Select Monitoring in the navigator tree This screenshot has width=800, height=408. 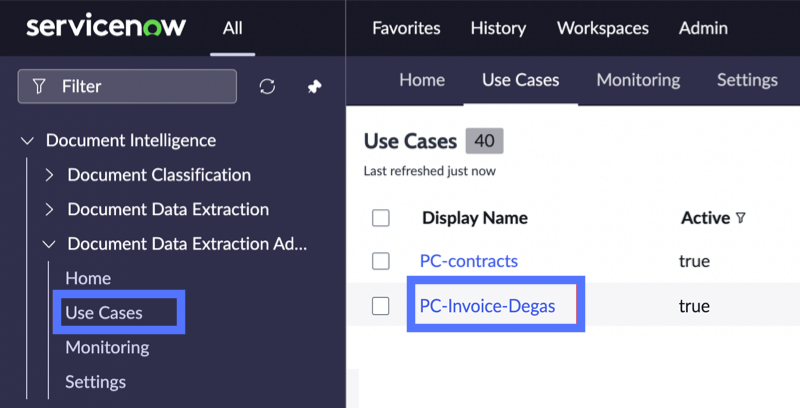pos(108,347)
